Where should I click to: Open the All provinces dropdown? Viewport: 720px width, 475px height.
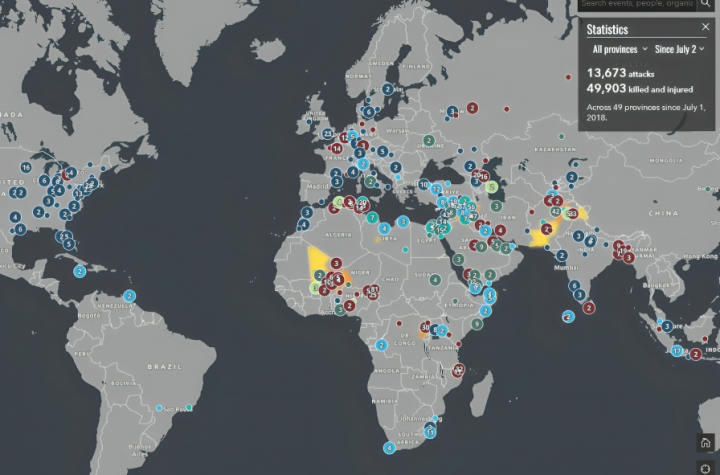pos(619,48)
